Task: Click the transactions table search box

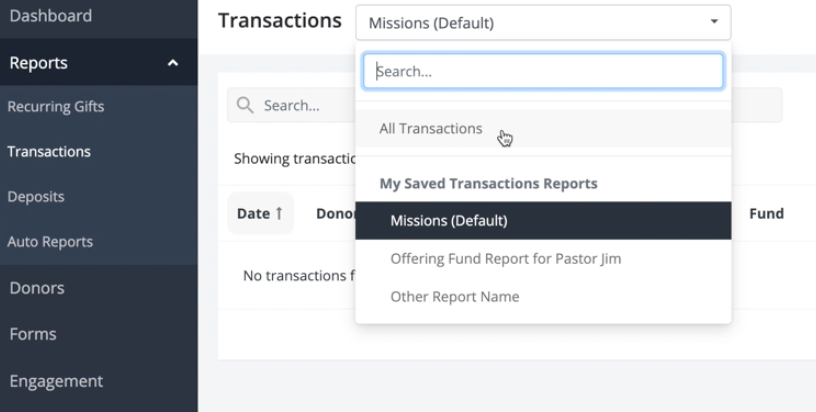Action: point(300,105)
